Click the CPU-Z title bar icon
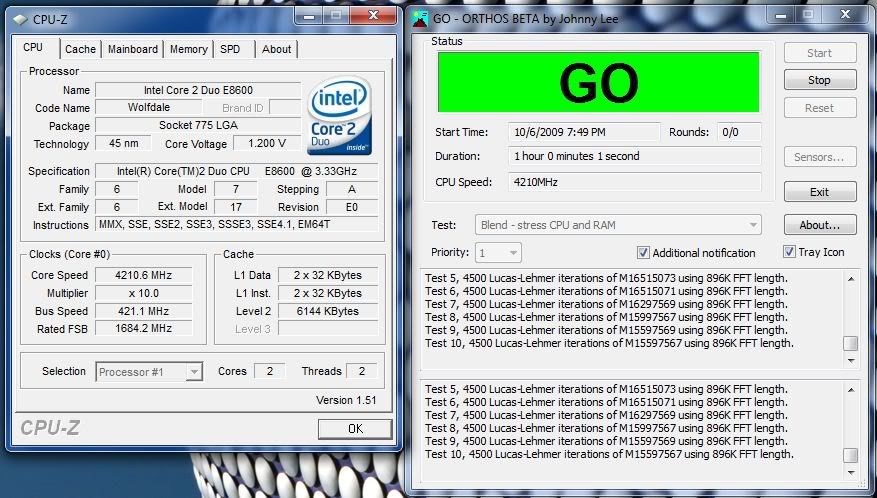This screenshot has width=877, height=498. tap(20, 20)
